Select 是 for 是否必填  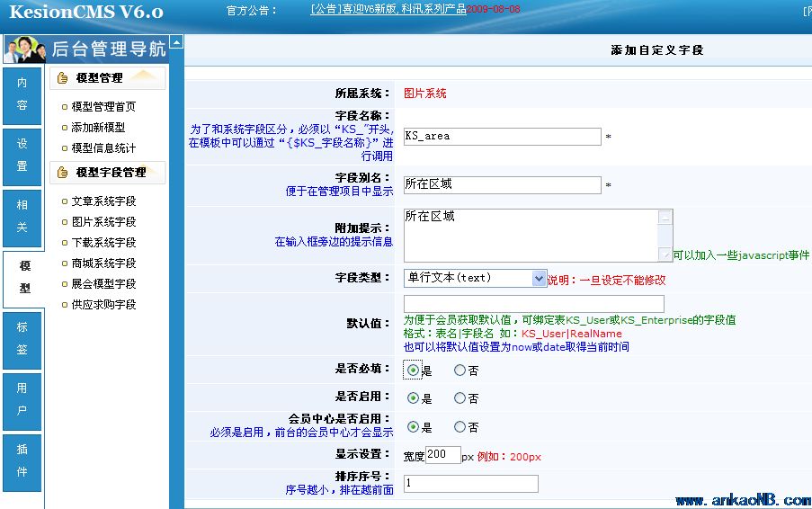pyautogui.click(x=413, y=371)
